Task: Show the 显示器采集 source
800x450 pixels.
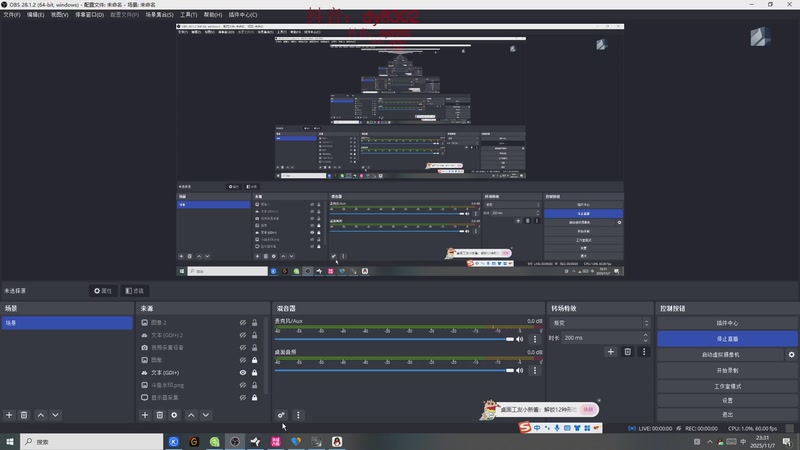Action: tap(243, 397)
